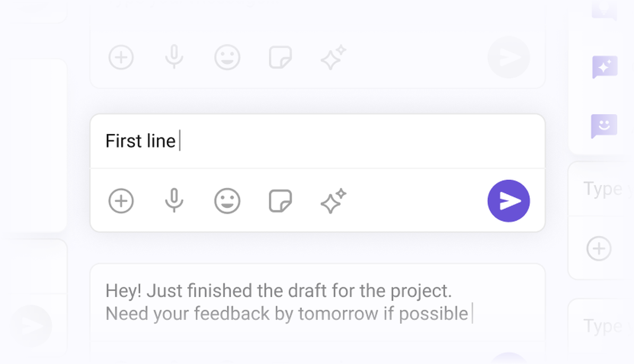
Task: Click the purple sparkle chat bubble icon
Action: coord(604,67)
